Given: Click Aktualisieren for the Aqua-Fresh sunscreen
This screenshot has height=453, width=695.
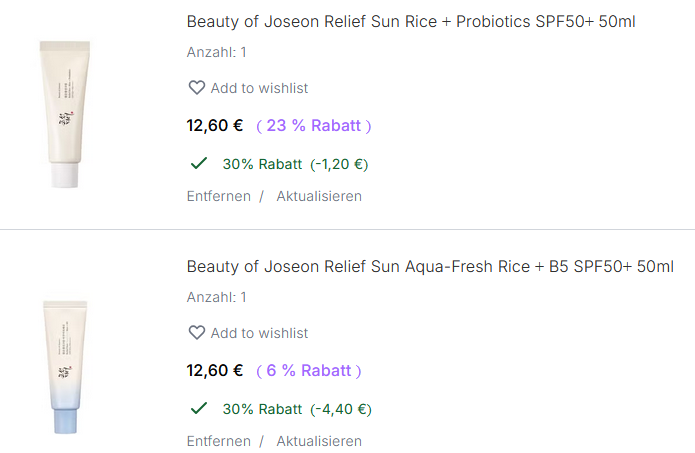Looking at the screenshot, I should click(x=319, y=441).
